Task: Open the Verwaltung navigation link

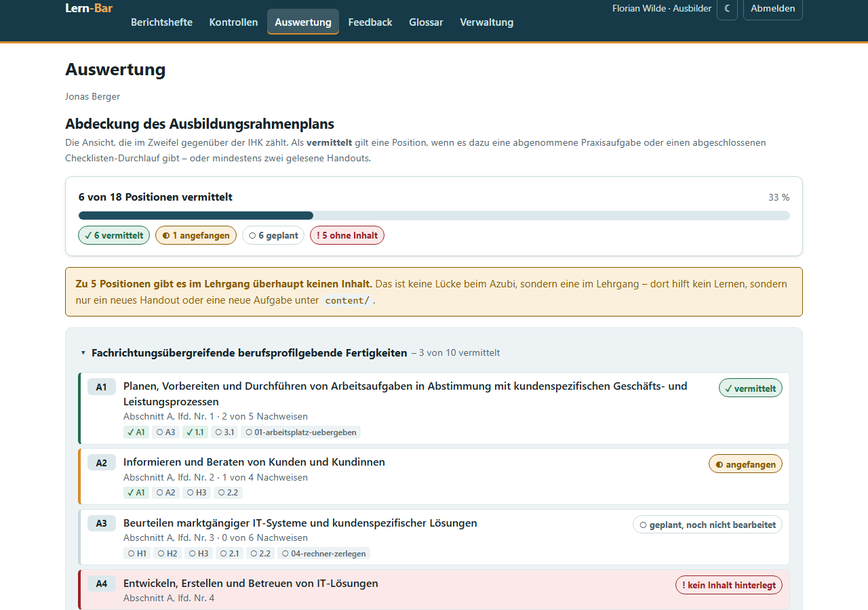Action: click(487, 22)
